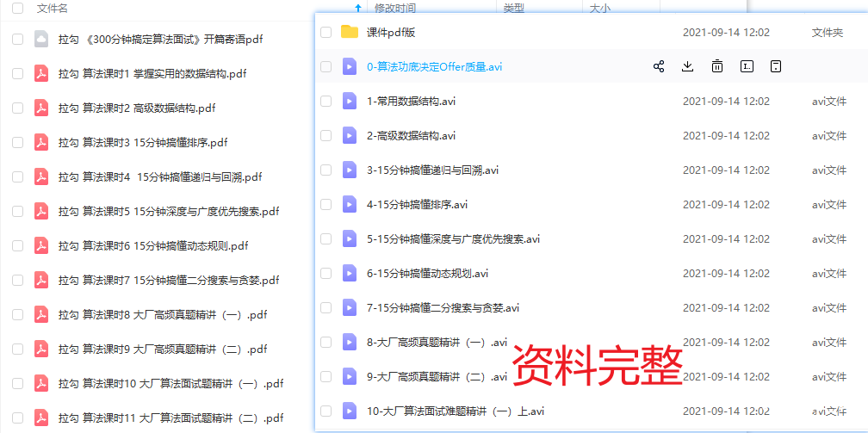Click the PDF icon of 算法课时6 动态规则
Screen dimensions: 868x433
click(41, 245)
